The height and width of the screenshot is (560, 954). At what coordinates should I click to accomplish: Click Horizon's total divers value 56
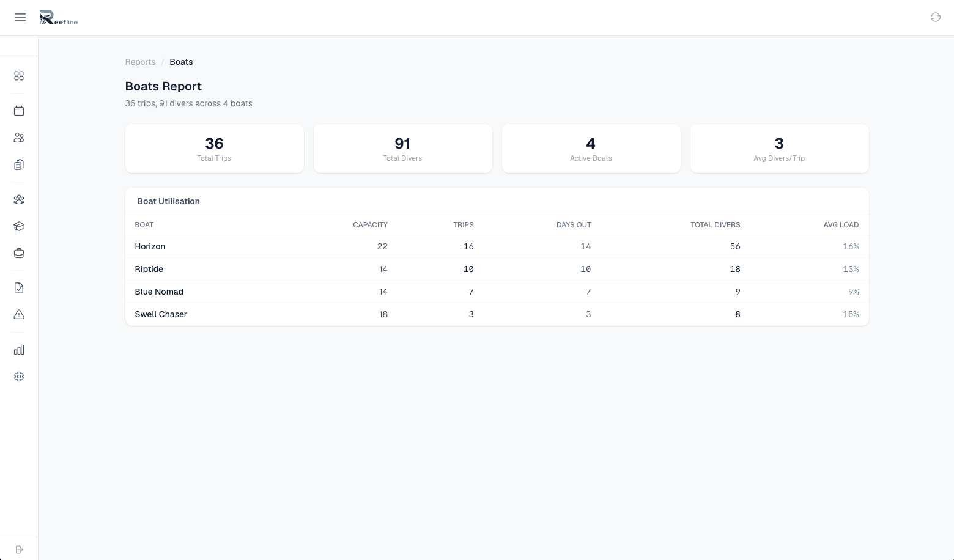(735, 246)
